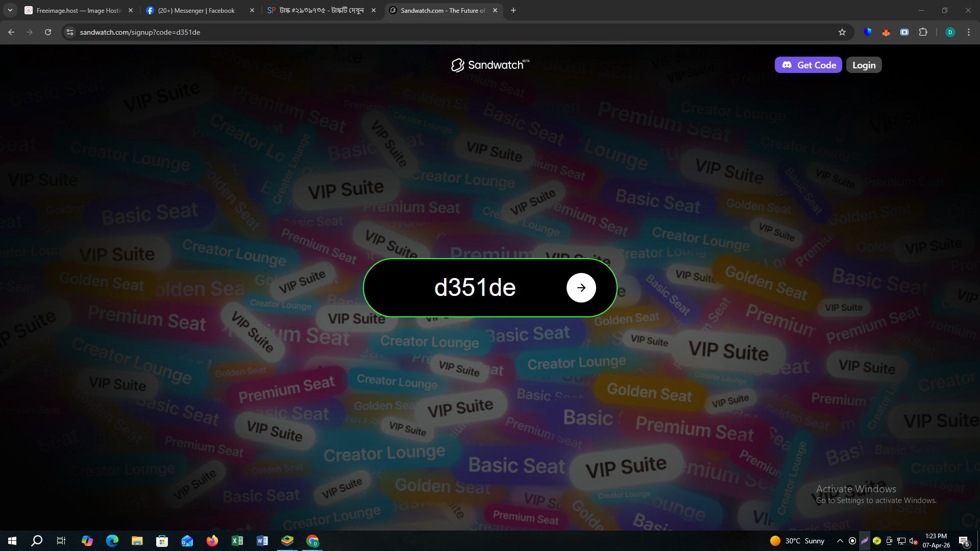Viewport: 980px width, 551px height.
Task: Open the Chrome profile avatar
Action: [950, 32]
